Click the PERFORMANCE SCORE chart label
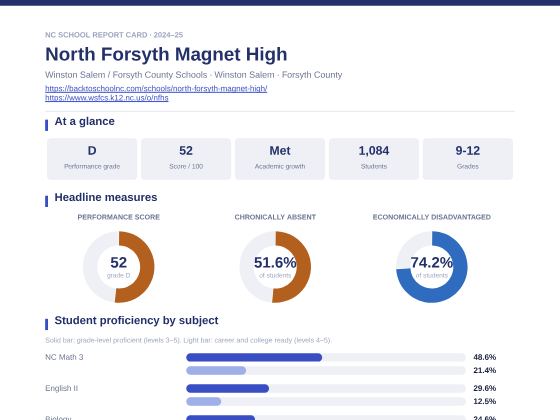Image resolution: width=560 pixels, height=420 pixels. (119, 217)
